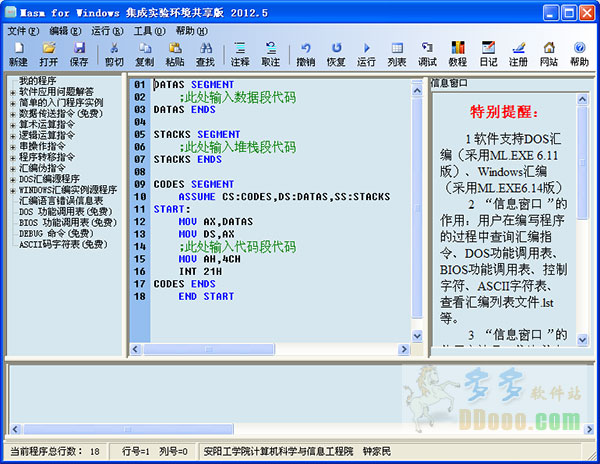Image resolution: width=600 pixels, height=464 pixels.
Task: Expand the DOS汇编源程序 tree node
Action: tap(13, 180)
